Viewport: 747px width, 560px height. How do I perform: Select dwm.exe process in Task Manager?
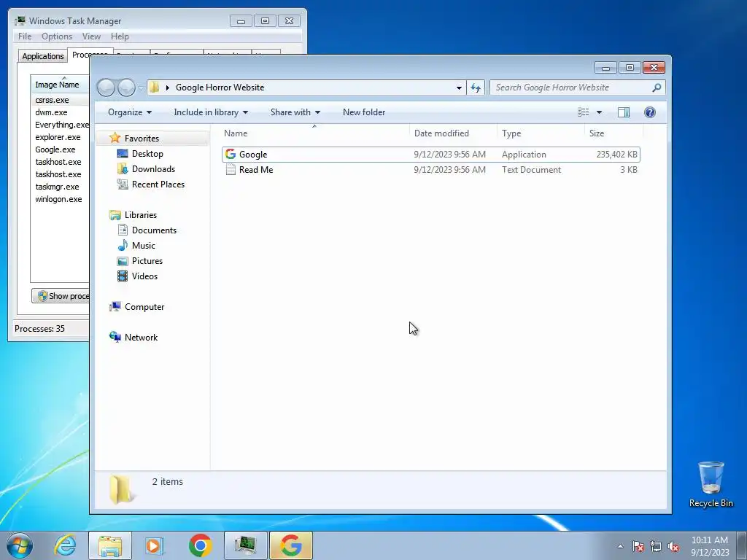point(52,112)
